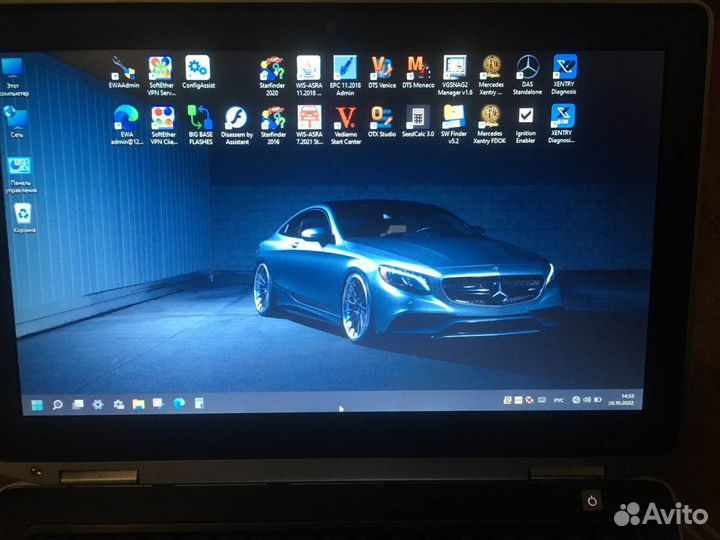Open the ConfigAssist desktop icon
Viewport: 720px width, 540px height.
[198, 72]
